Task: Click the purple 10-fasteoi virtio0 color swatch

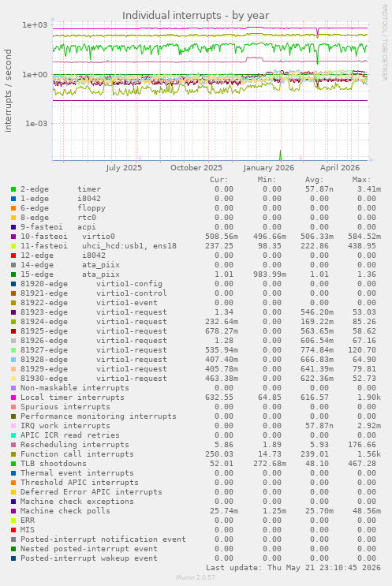Action: [x=13, y=237]
